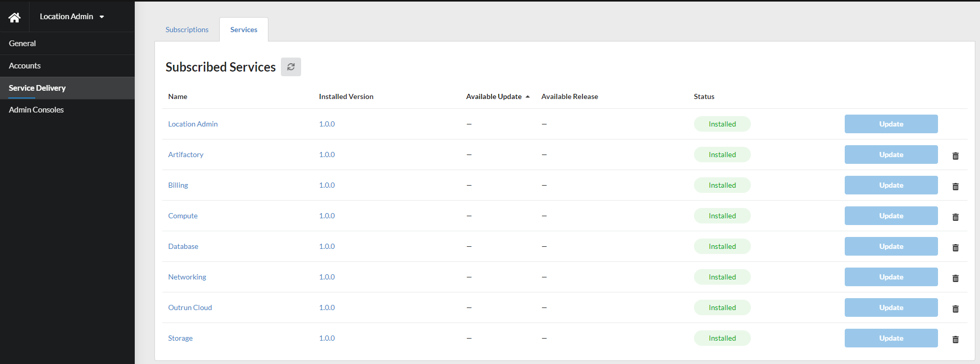The height and width of the screenshot is (364, 980).
Task: Delete Networking service using trash icon
Action: (x=955, y=278)
